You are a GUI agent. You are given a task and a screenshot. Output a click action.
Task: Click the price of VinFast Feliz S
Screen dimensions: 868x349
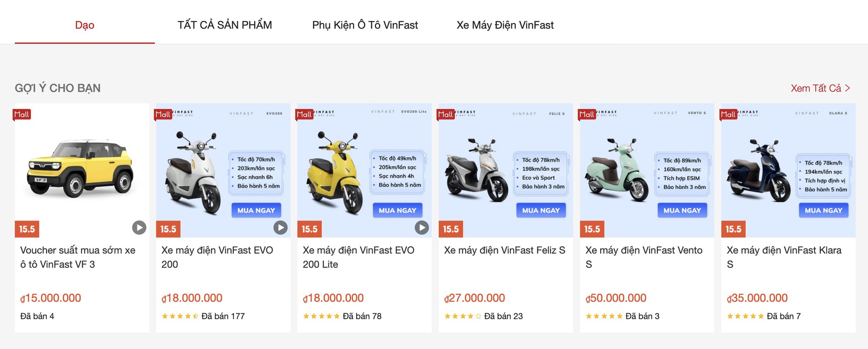pyautogui.click(x=474, y=298)
